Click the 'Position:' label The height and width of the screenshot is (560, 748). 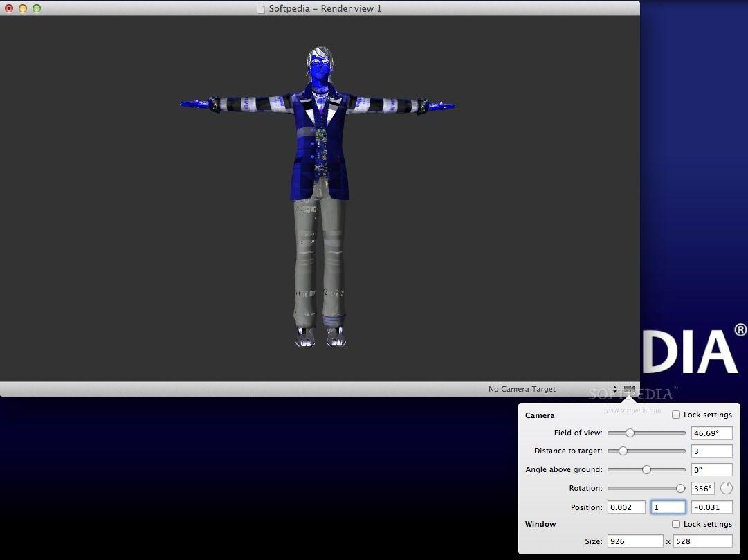(x=586, y=507)
